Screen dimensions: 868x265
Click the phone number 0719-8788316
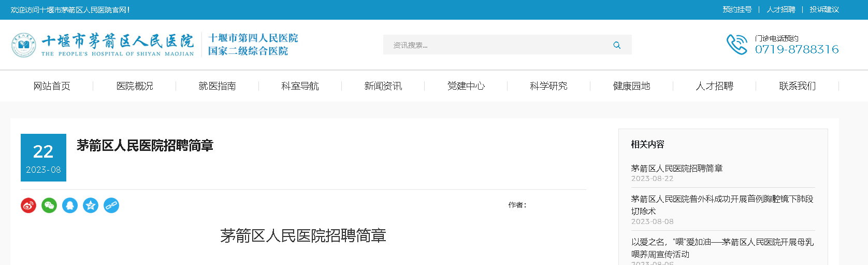tap(797, 49)
